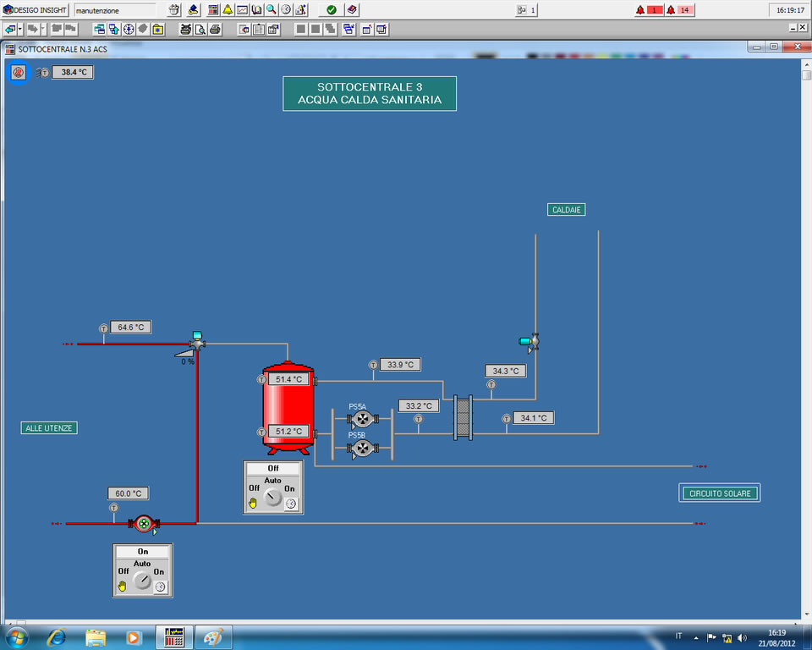Select the three-way mixing valve showing 0 %

(x=197, y=343)
